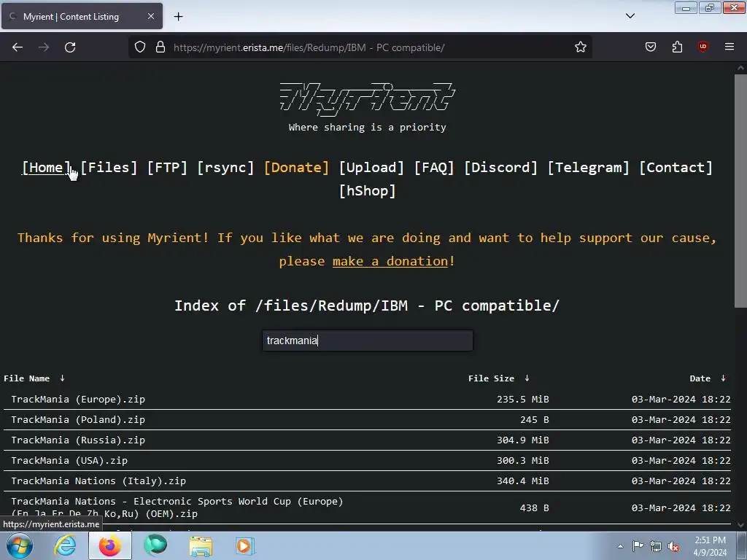Open a new browser tab
Screen dimensions: 747x560
[x=178, y=17]
